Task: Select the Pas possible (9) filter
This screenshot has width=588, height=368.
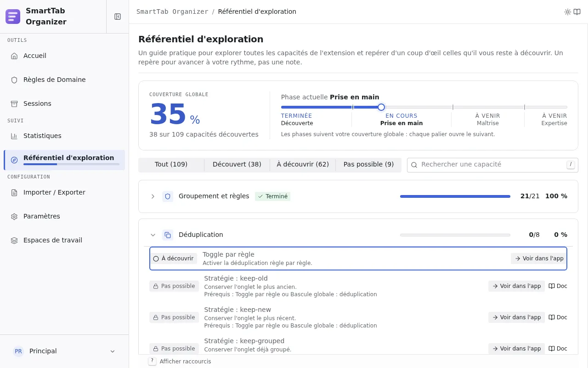Action: tap(368, 164)
